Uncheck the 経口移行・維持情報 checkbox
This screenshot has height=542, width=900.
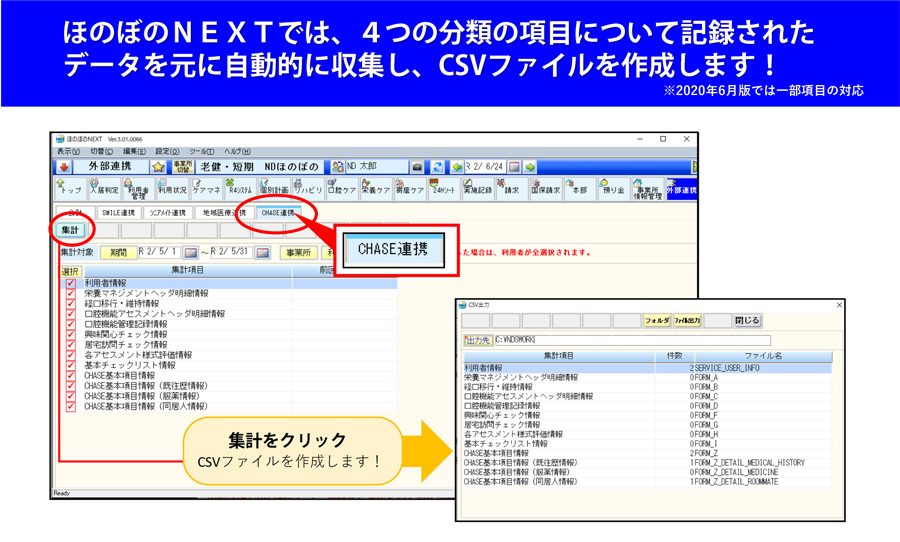coord(71,304)
